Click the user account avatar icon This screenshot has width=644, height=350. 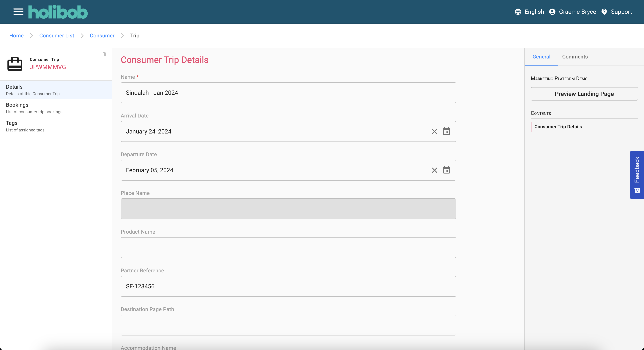(x=552, y=12)
